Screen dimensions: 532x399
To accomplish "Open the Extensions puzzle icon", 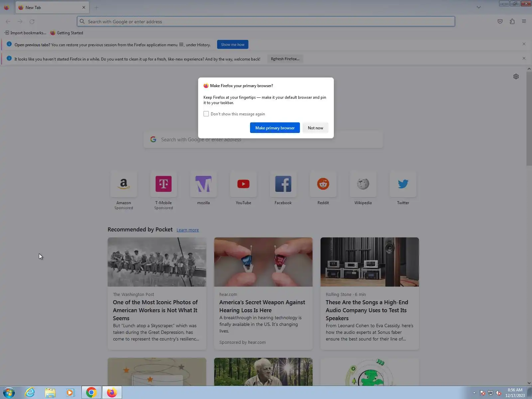I will [x=512, y=21].
